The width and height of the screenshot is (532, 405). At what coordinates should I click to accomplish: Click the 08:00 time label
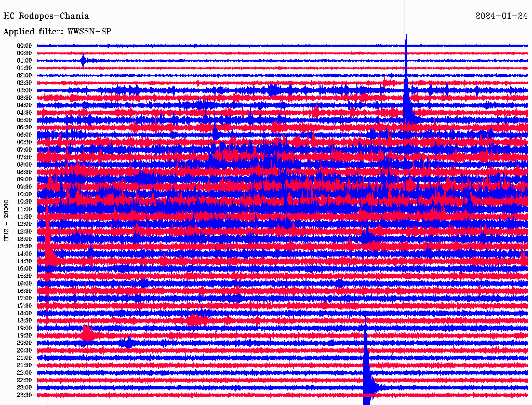tap(24, 165)
